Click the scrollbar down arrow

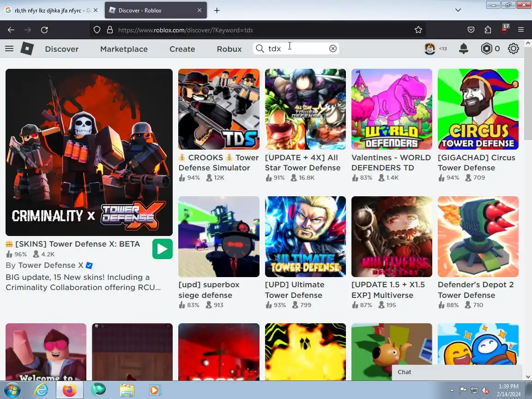pos(528,377)
